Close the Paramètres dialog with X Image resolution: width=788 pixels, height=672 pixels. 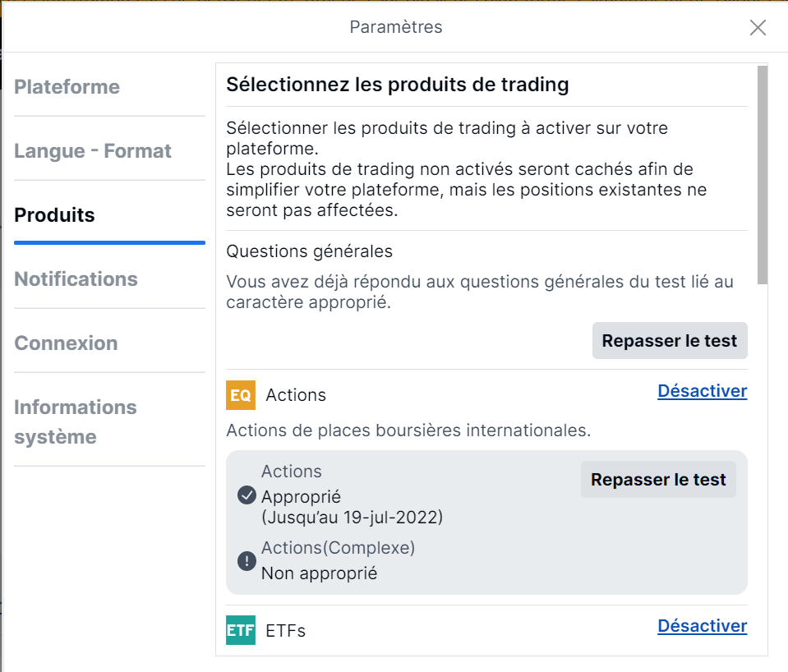tap(758, 28)
